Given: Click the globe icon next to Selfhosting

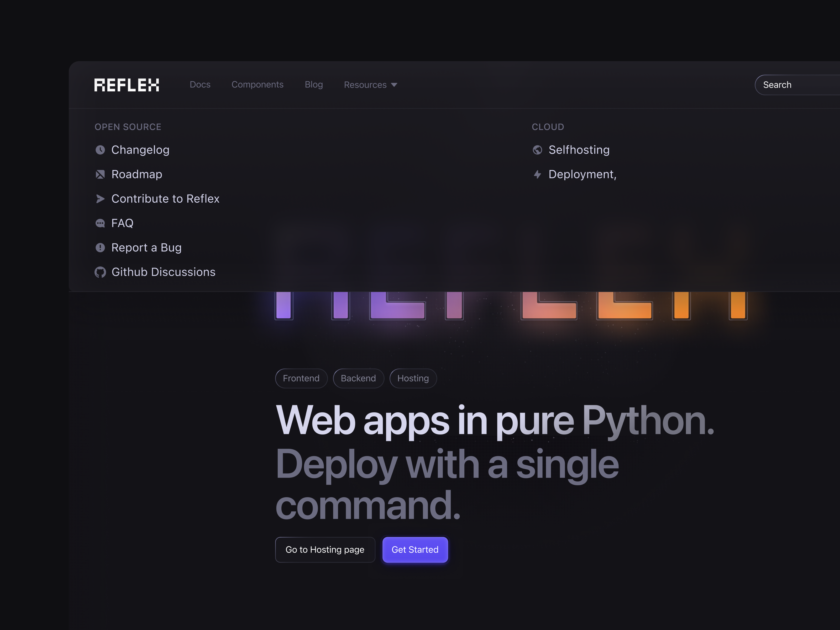Looking at the screenshot, I should coord(537,150).
